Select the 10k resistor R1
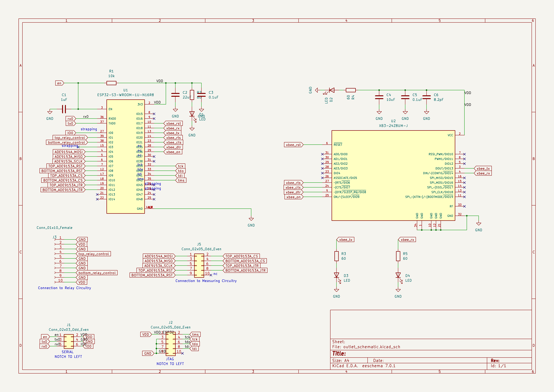The width and height of the screenshot is (554, 392). tap(111, 83)
